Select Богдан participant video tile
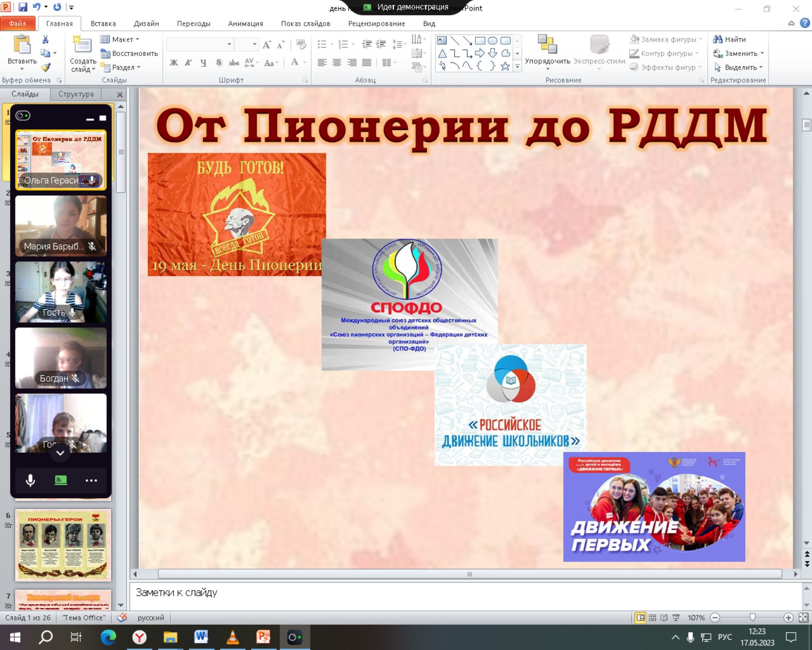The height and width of the screenshot is (650, 812). (x=61, y=358)
